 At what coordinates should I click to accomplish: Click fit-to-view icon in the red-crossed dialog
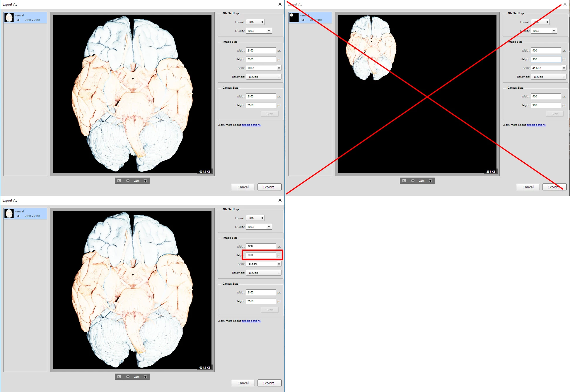point(404,181)
